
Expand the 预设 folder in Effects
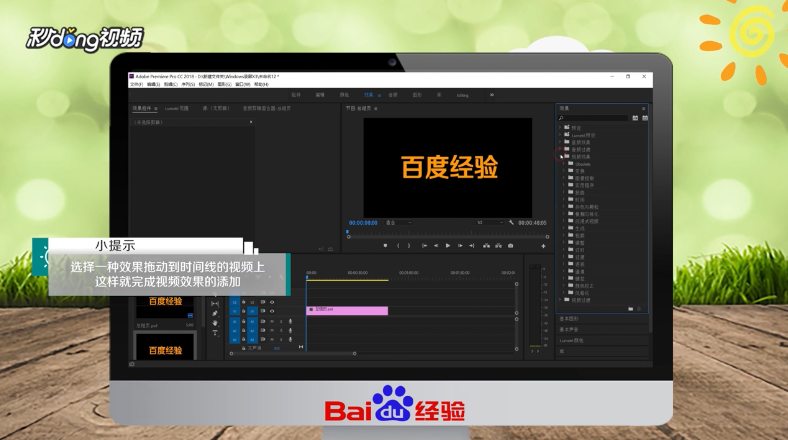[x=560, y=128]
